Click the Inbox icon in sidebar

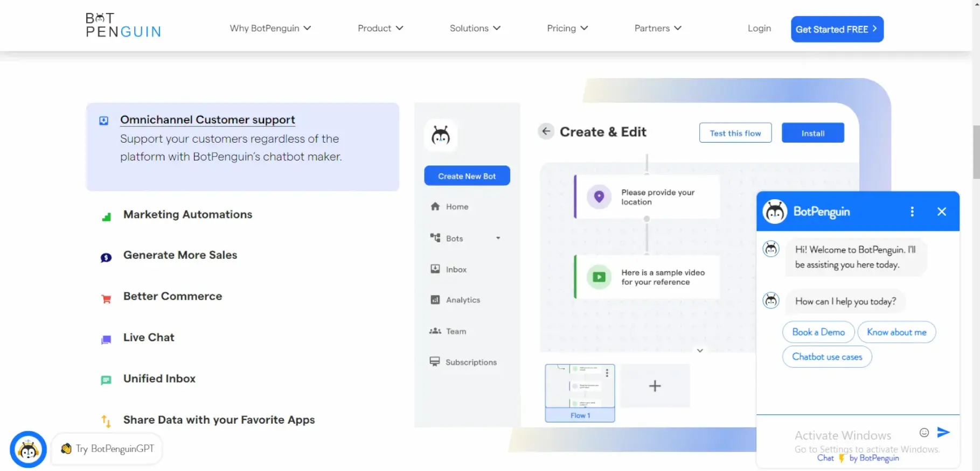coord(435,269)
